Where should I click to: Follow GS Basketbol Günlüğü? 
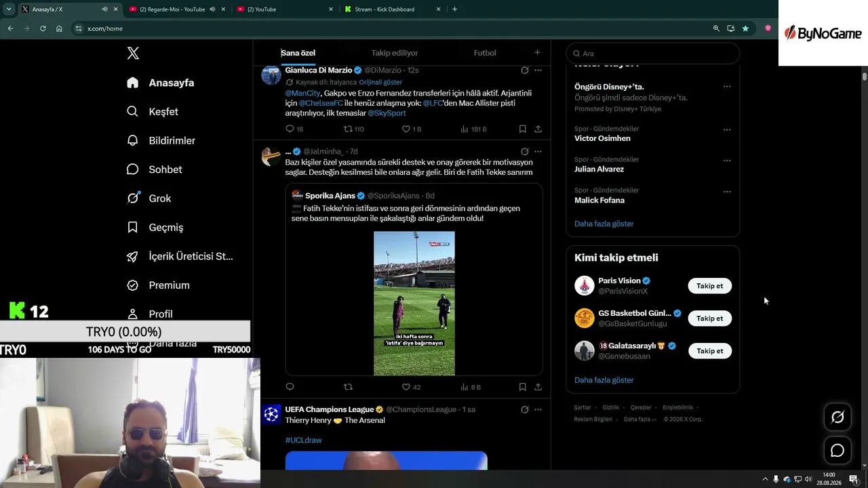tap(709, 319)
